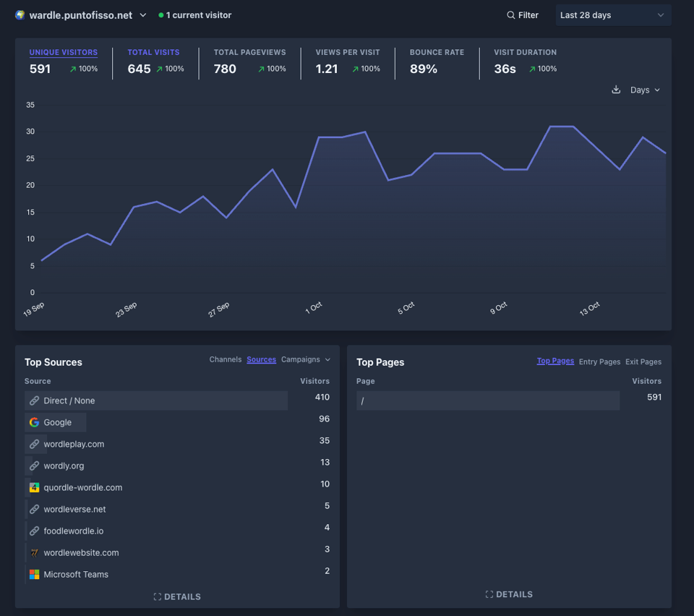Select the wordleplay.com source row
Image resolution: width=694 pixels, height=616 pixels.
point(74,444)
